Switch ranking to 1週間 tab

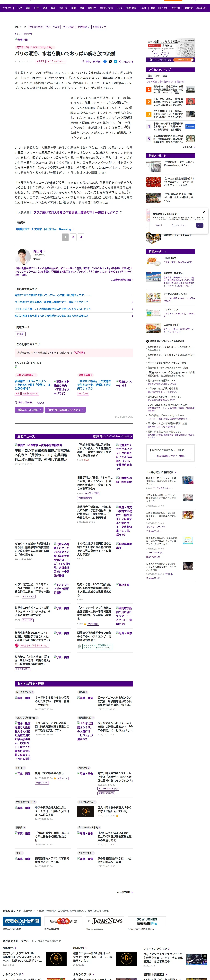157,76
